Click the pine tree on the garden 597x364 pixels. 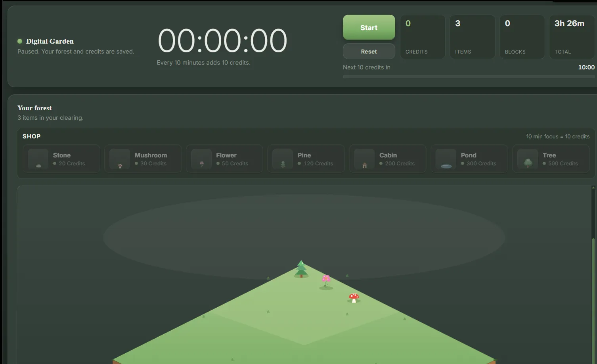point(301,269)
